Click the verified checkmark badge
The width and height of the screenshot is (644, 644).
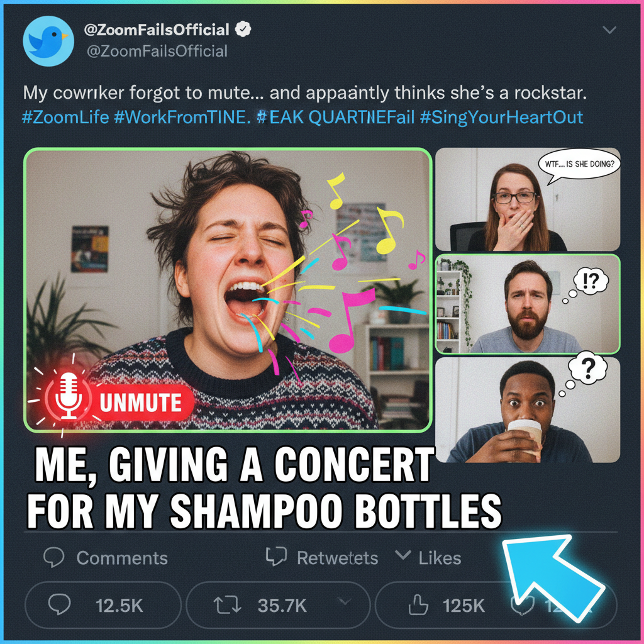(x=243, y=29)
